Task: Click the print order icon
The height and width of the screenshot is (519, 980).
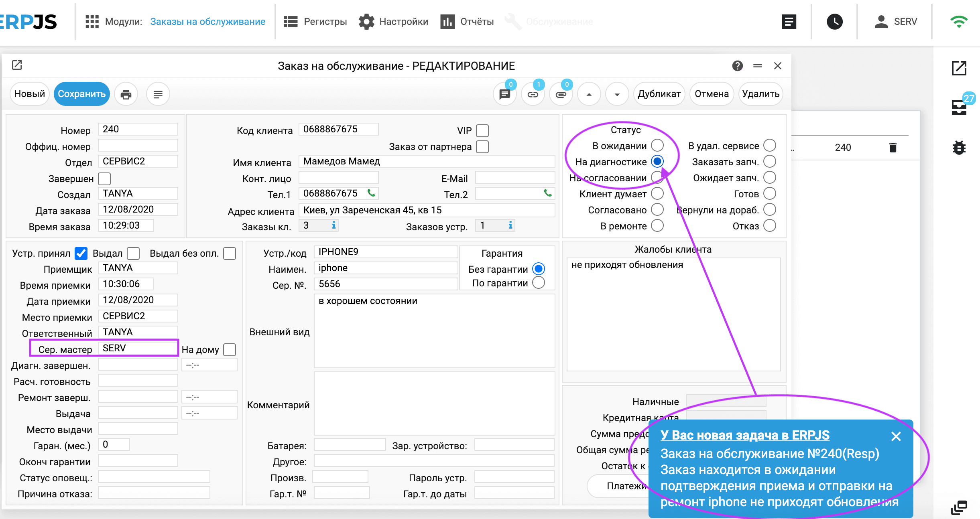Action: pyautogui.click(x=126, y=94)
